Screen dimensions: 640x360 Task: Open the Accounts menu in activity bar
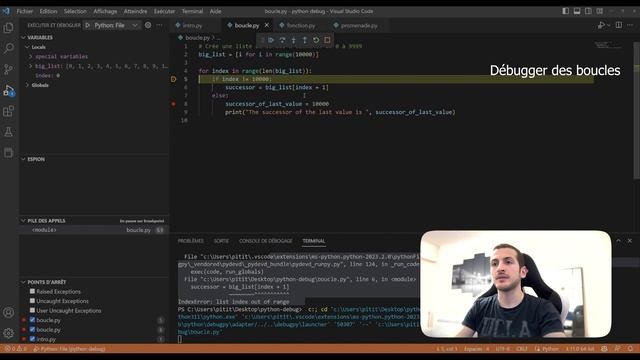point(8,313)
